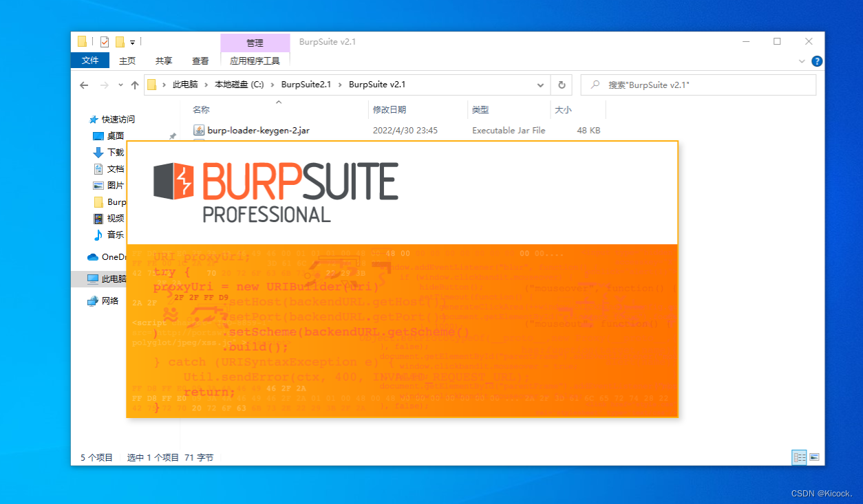The image size is (863, 504).
Task: Expand chevron after 此电脑 in breadcrumb
Action: point(206,85)
